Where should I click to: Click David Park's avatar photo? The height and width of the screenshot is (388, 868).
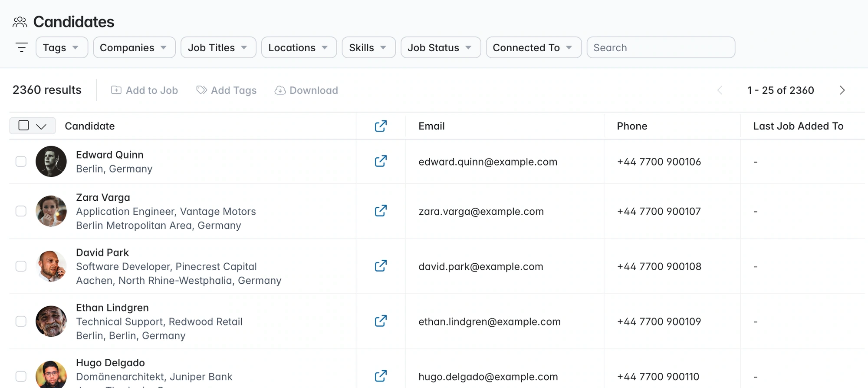point(51,266)
